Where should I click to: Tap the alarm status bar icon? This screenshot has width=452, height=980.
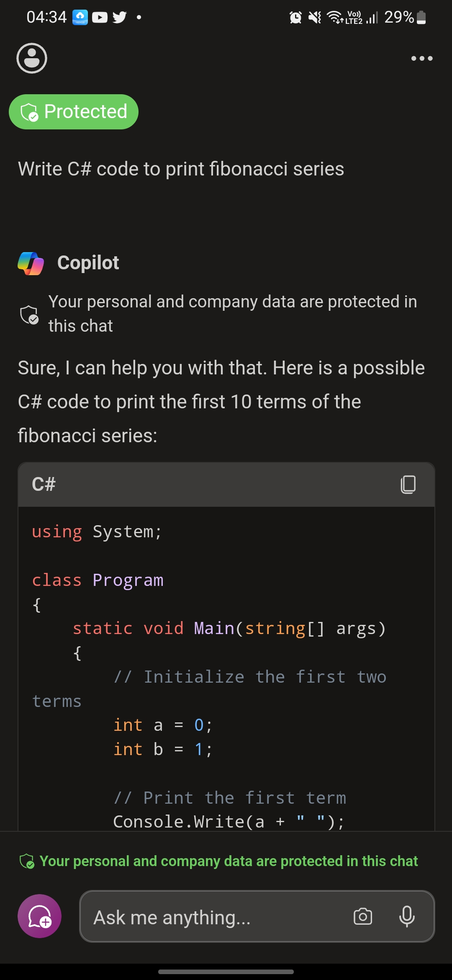(295, 17)
